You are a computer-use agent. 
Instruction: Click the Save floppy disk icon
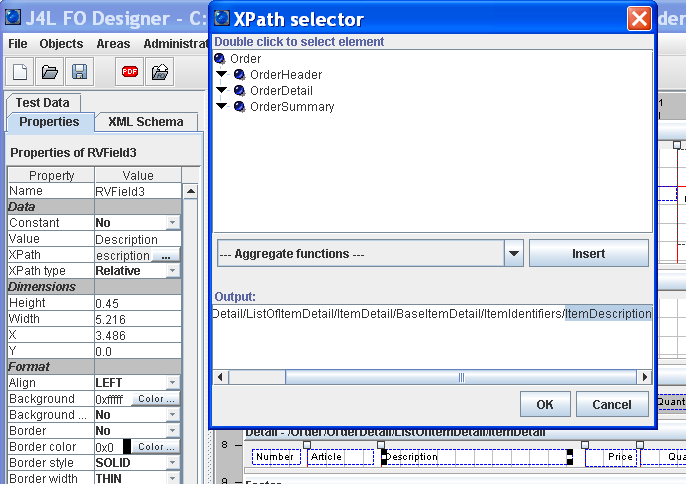pos(79,72)
